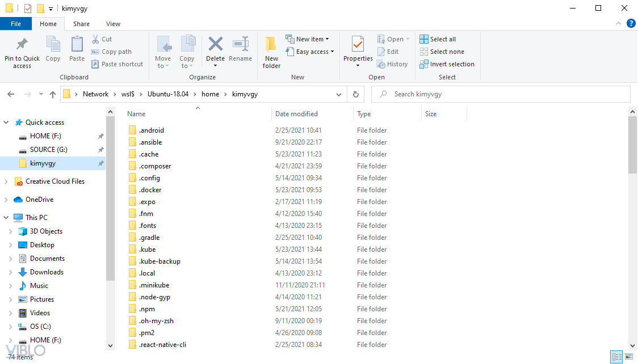
Task: Minimize the ribbon with chevron
Action: 619,24
